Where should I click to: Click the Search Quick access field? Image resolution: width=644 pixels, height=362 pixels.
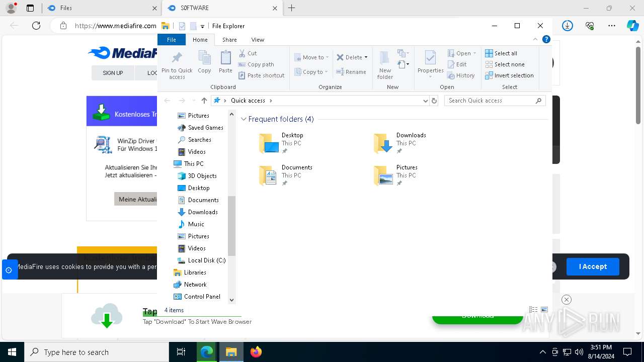(495, 101)
